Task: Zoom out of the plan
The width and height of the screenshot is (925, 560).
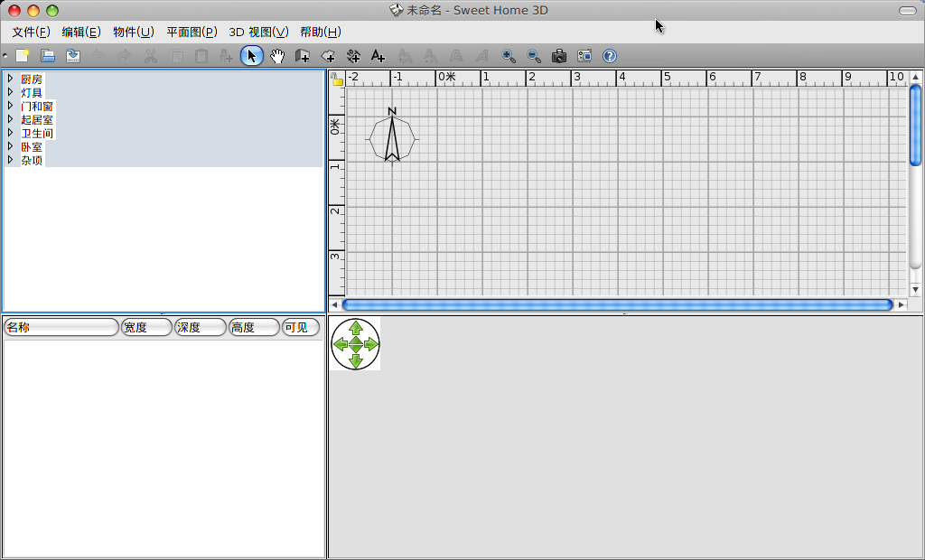Action: [x=534, y=56]
